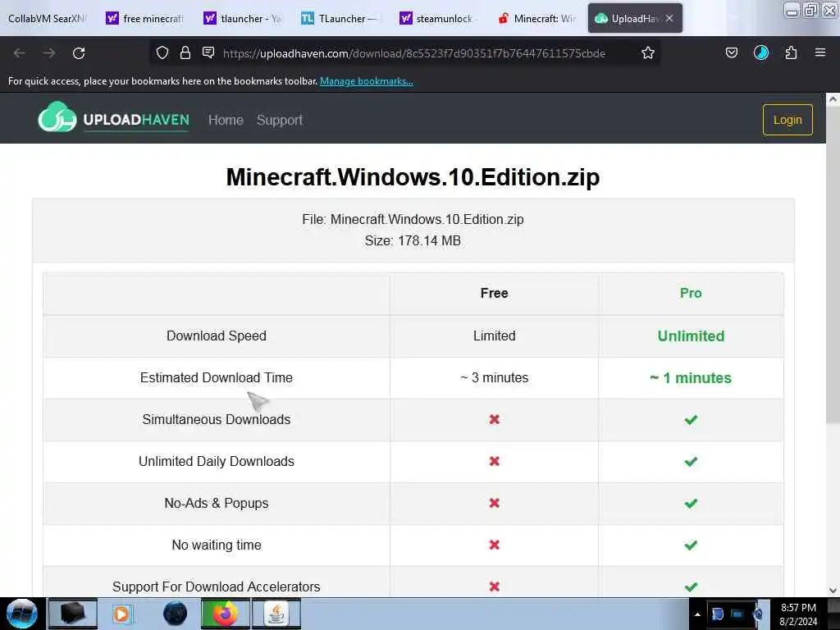Open the media player taskbar icon

121,614
